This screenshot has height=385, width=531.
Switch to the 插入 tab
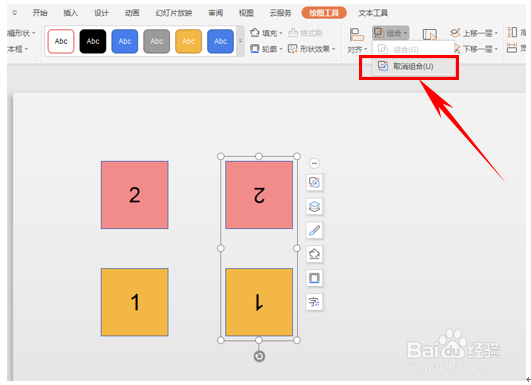click(70, 13)
